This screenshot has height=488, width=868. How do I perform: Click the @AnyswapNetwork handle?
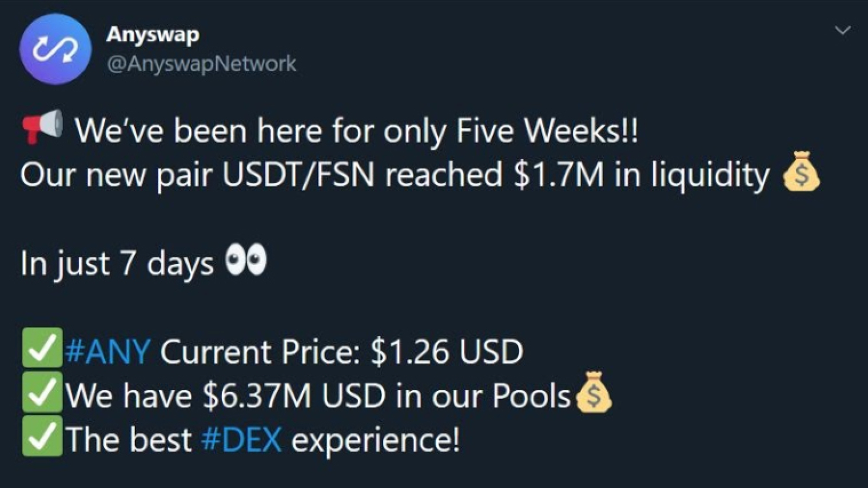click(202, 63)
